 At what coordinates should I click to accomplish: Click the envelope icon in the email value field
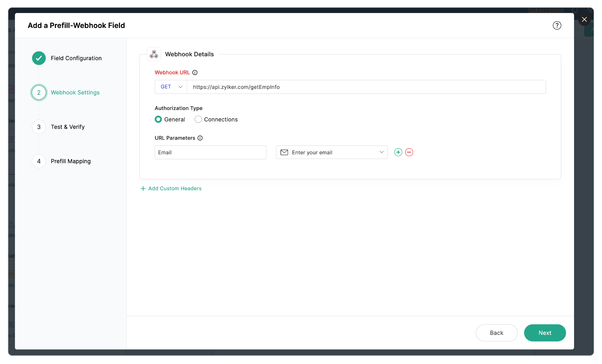coord(284,152)
